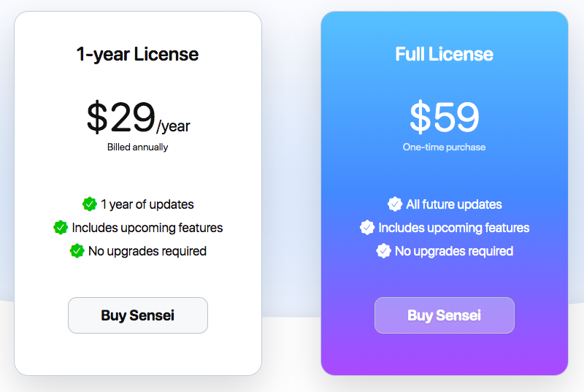Click the $29 price text
This screenshot has width=584, height=392.
pos(120,118)
